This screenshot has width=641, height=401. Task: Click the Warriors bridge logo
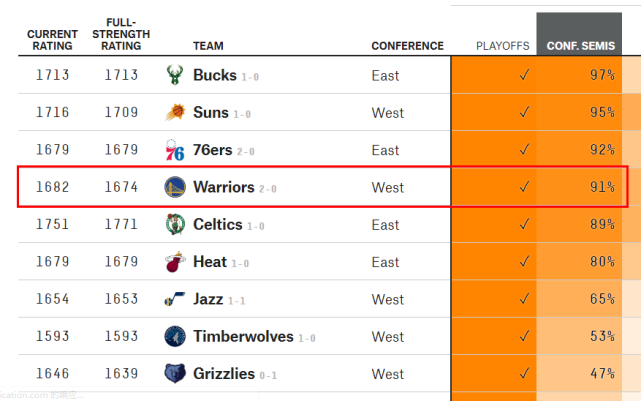(x=175, y=187)
